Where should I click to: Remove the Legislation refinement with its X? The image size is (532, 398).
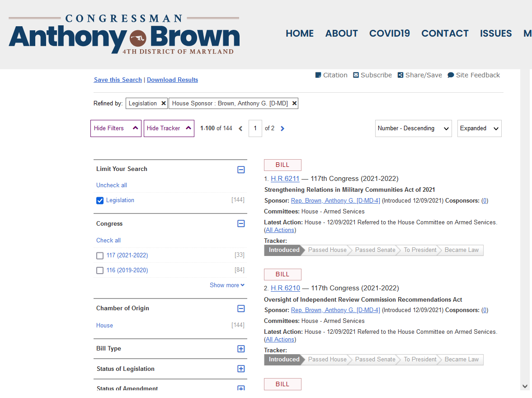[164, 103]
